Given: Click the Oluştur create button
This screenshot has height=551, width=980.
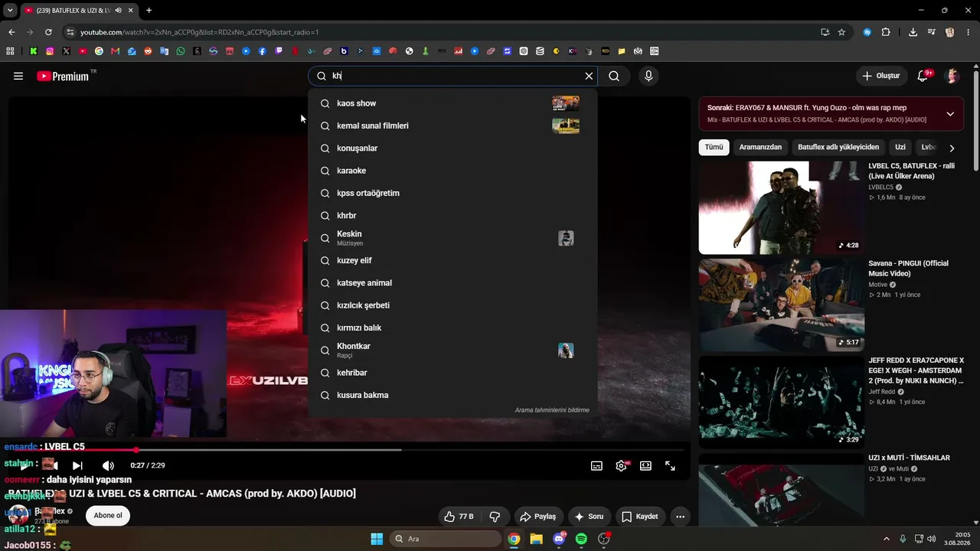Looking at the screenshot, I should click(881, 76).
